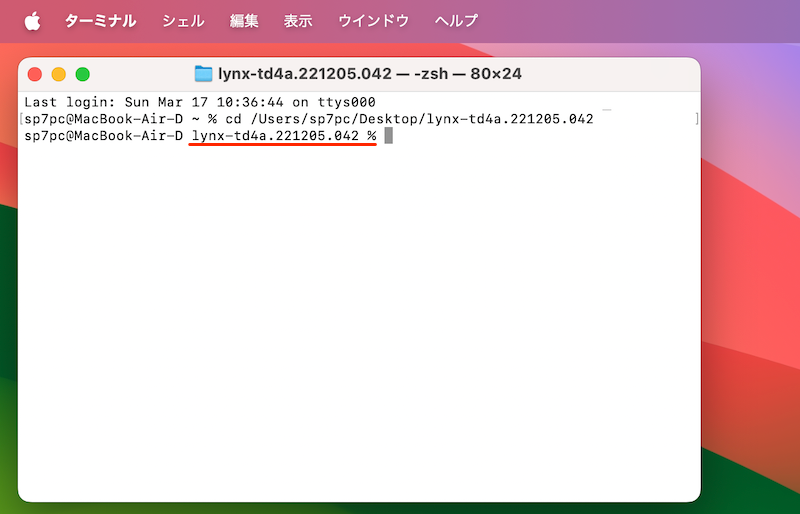The height and width of the screenshot is (514, 800).
Task: Click the Last login line in terminal
Action: coord(199,103)
